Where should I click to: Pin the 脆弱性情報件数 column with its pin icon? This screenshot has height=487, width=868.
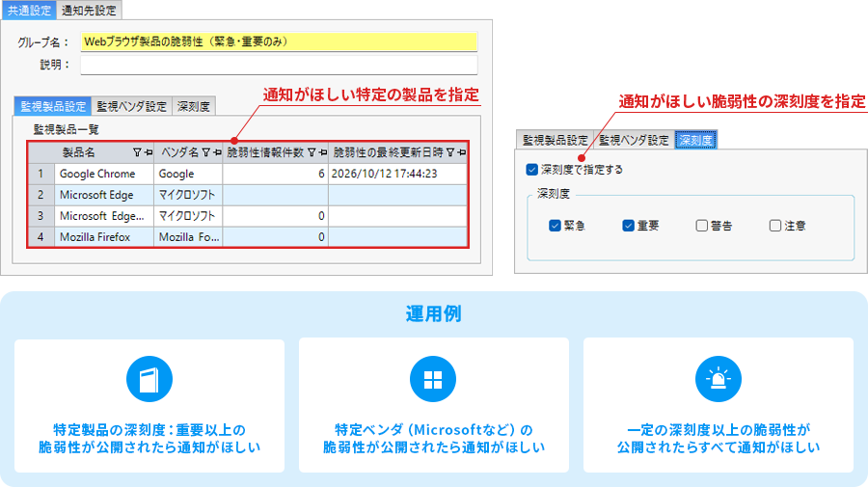pos(323,152)
